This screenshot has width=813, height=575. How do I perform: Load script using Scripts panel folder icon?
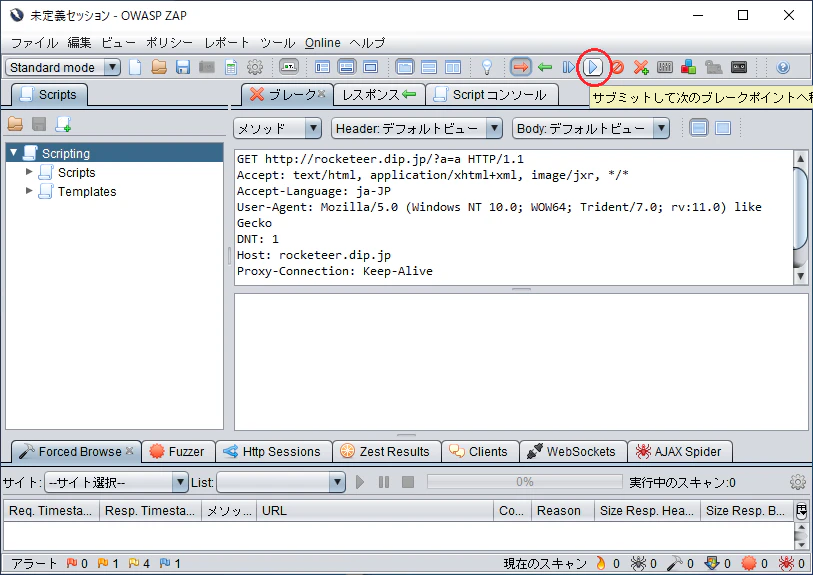pyautogui.click(x=15, y=124)
